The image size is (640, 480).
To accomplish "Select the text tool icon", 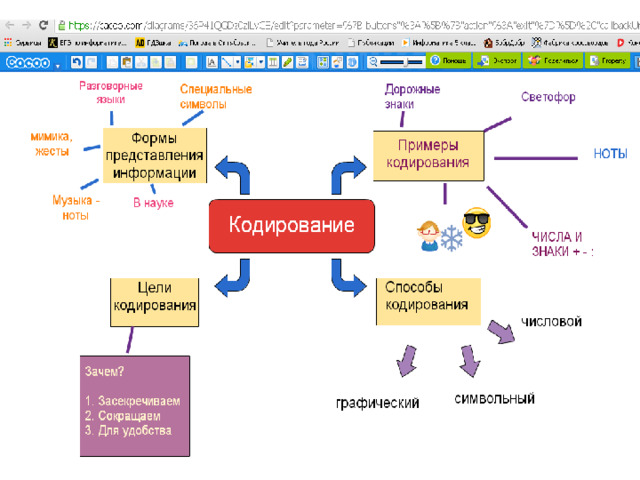I will (211, 62).
